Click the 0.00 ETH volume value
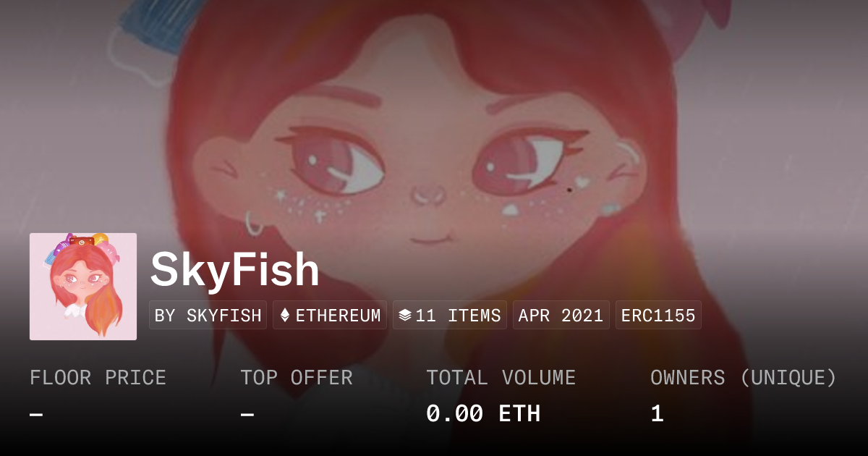Viewport: 868px width, 456px height. pos(483,414)
